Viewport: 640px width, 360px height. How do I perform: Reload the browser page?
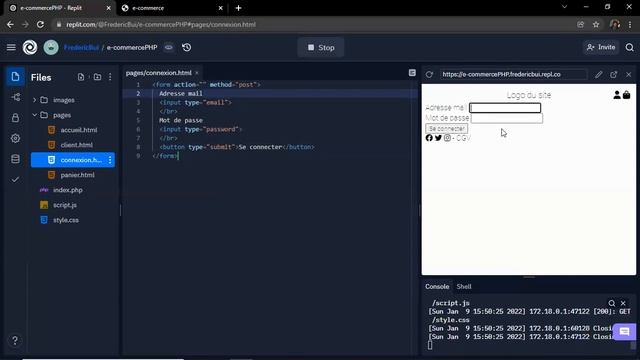pos(40,24)
